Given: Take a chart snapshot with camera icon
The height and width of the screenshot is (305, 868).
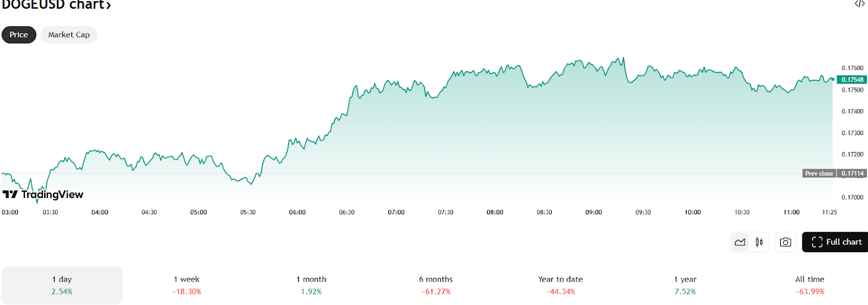Looking at the screenshot, I should (785, 242).
